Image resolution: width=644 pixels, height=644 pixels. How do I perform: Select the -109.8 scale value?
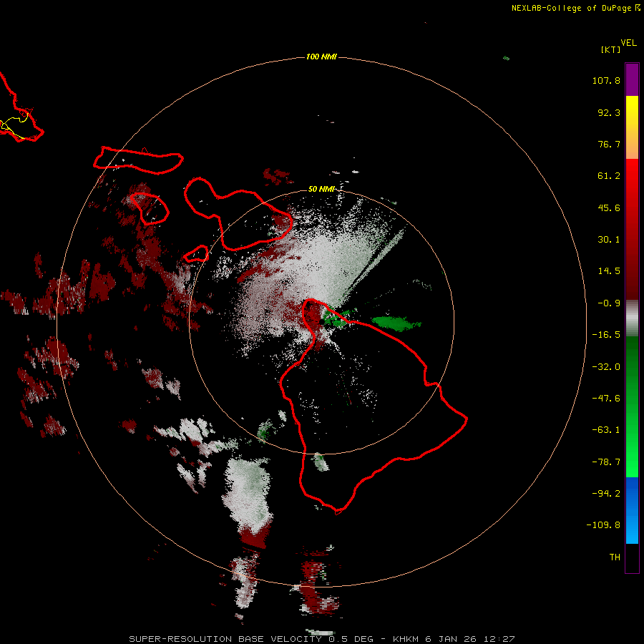coord(603,525)
